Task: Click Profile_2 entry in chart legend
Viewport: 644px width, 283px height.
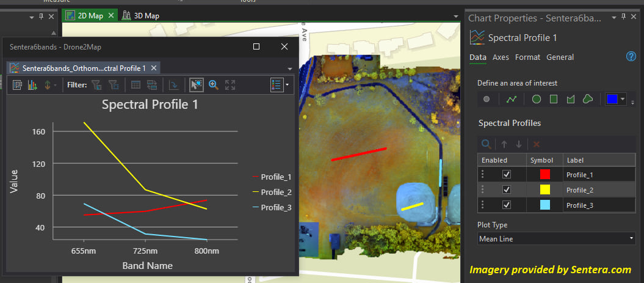Action: click(272, 192)
